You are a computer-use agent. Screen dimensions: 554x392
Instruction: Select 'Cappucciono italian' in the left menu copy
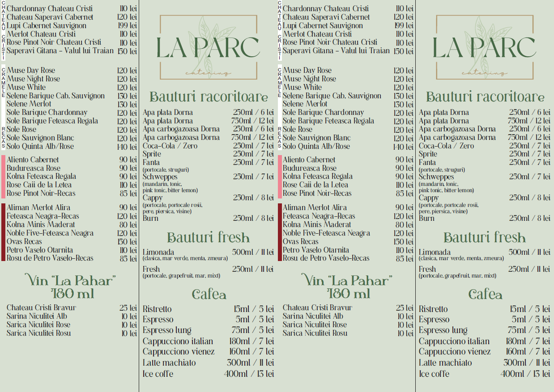click(x=178, y=341)
